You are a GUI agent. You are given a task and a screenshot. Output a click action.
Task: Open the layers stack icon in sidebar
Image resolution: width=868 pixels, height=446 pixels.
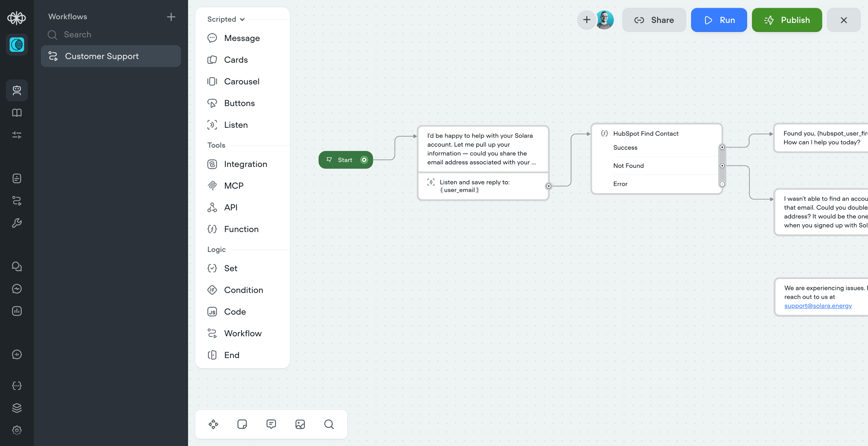17,408
